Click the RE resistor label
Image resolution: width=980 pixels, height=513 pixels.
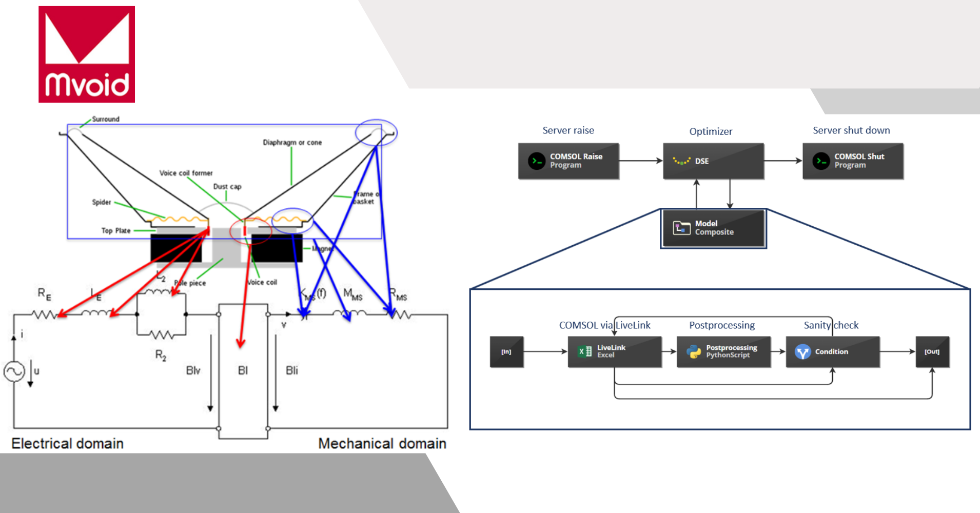tap(45, 293)
